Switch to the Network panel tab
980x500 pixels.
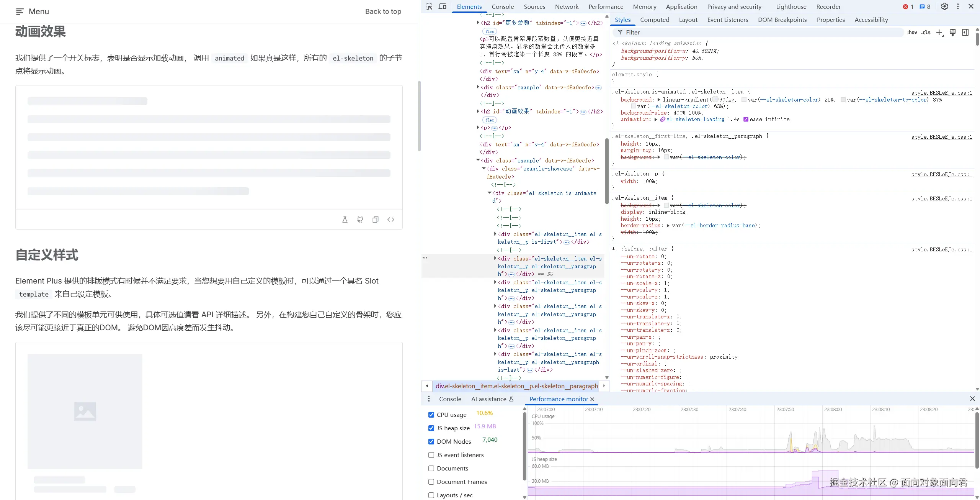tap(567, 7)
